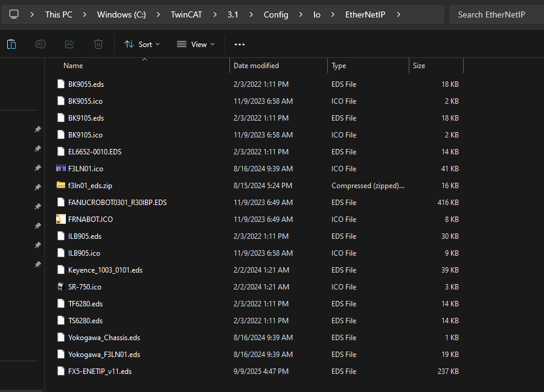Click the monitor icon in address bar

14,14
